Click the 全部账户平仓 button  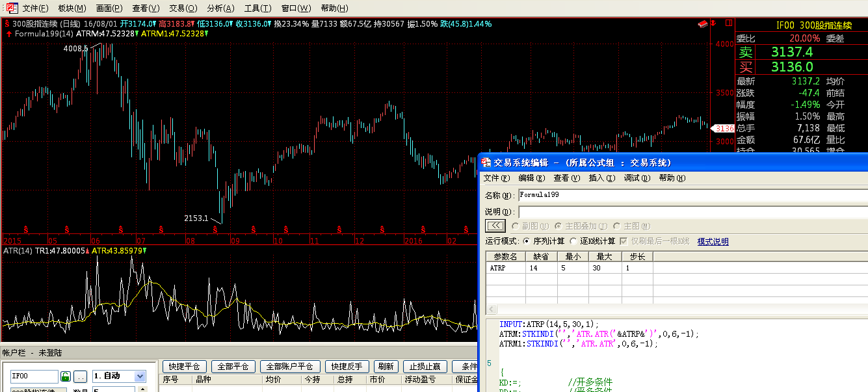click(291, 367)
